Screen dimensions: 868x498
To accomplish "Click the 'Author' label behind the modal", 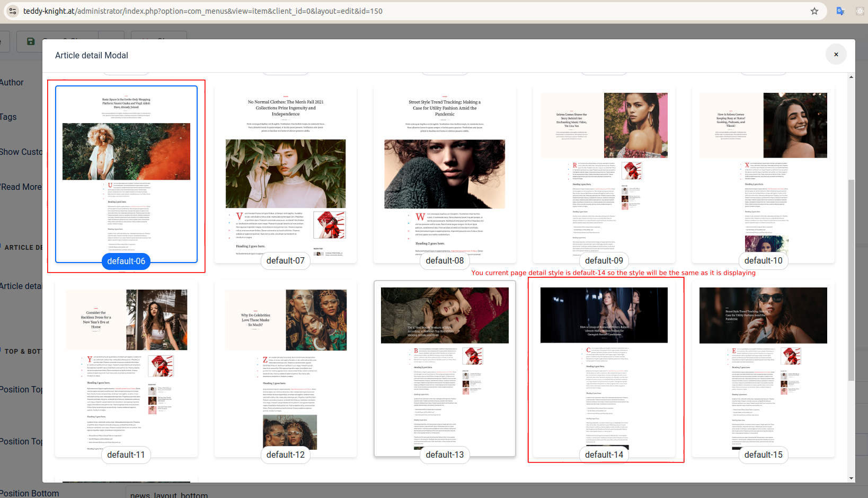I will [x=12, y=82].
